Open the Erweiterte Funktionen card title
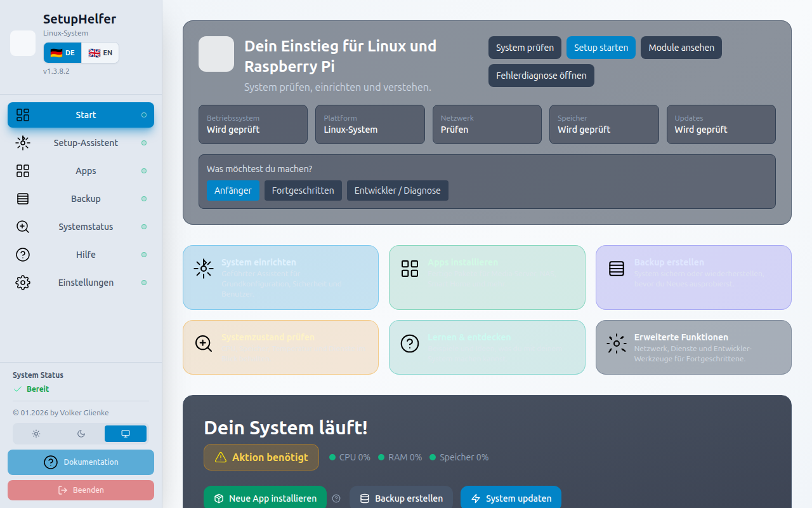 click(x=681, y=337)
